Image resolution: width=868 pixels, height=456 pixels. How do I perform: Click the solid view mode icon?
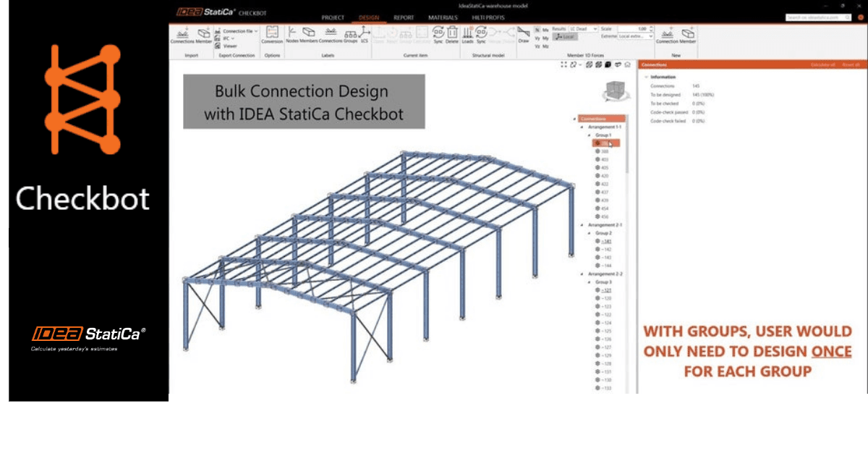608,64
